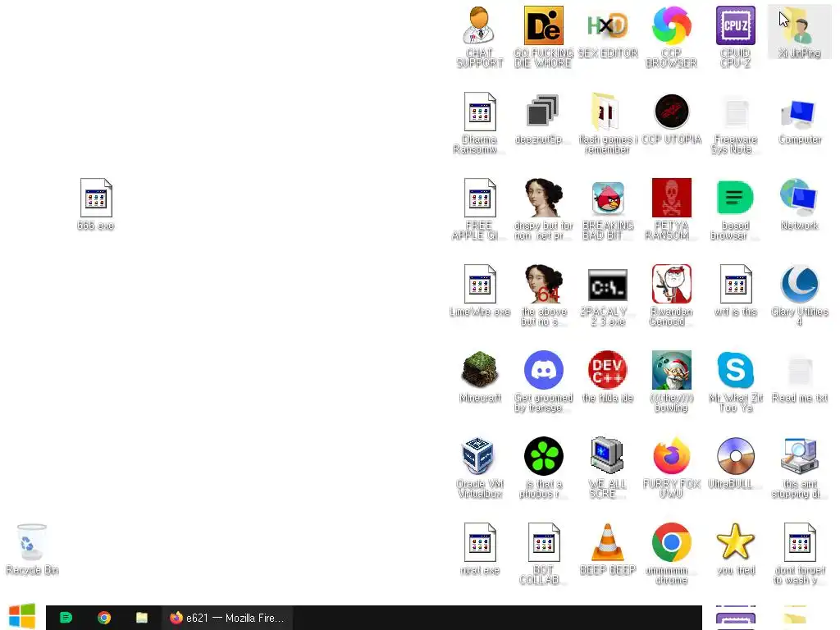Select the Glary Utilities 4 icon
The height and width of the screenshot is (630, 840).
799,285
